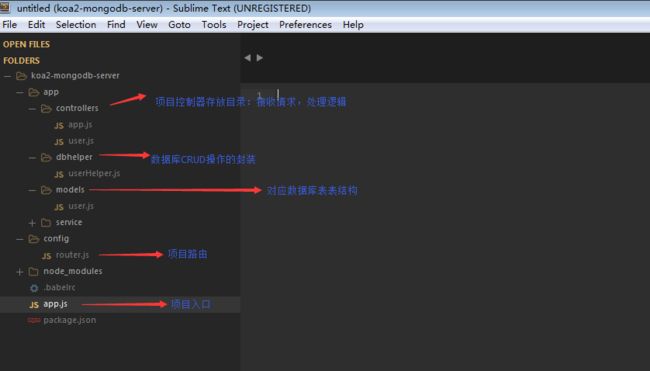Click the models folder icon
Screen dimensions: 650x371
pos(46,190)
